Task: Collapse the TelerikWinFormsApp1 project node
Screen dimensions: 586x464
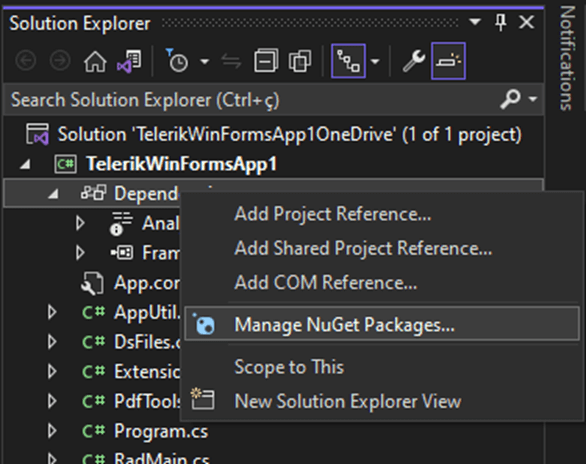Action: 25,164
